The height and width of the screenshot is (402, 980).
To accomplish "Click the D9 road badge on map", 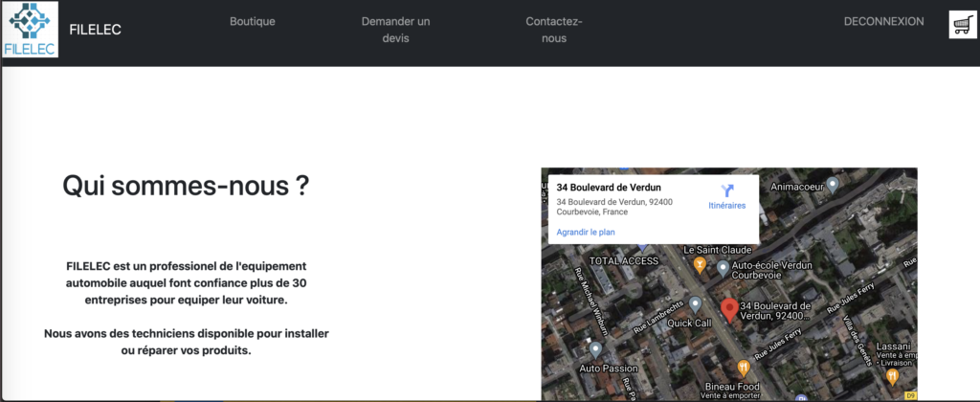I will click(910, 395).
